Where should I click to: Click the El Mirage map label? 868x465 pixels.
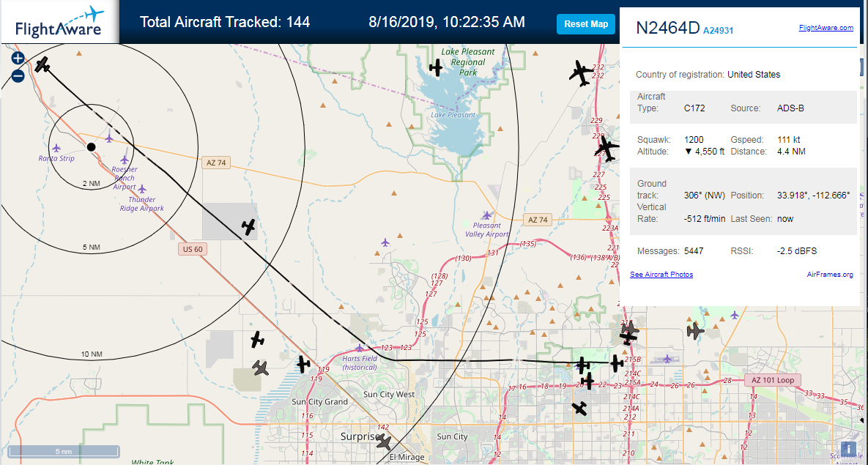coord(407,457)
